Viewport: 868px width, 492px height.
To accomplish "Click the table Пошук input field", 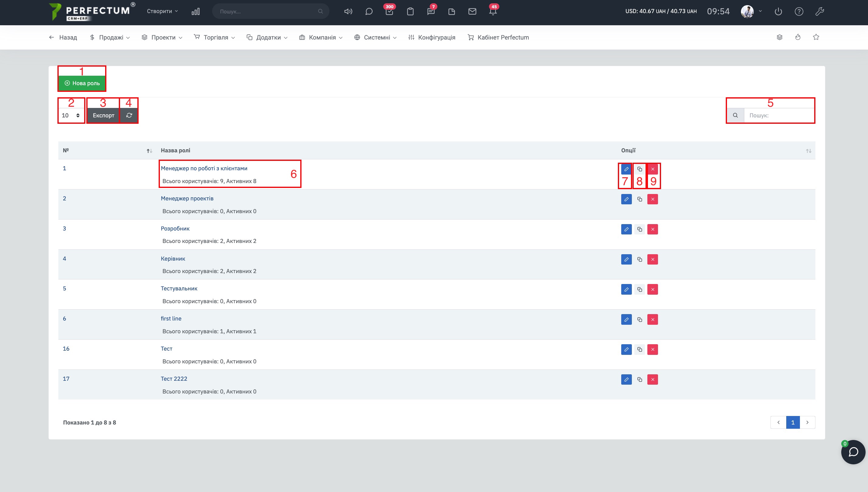I will tap(779, 115).
